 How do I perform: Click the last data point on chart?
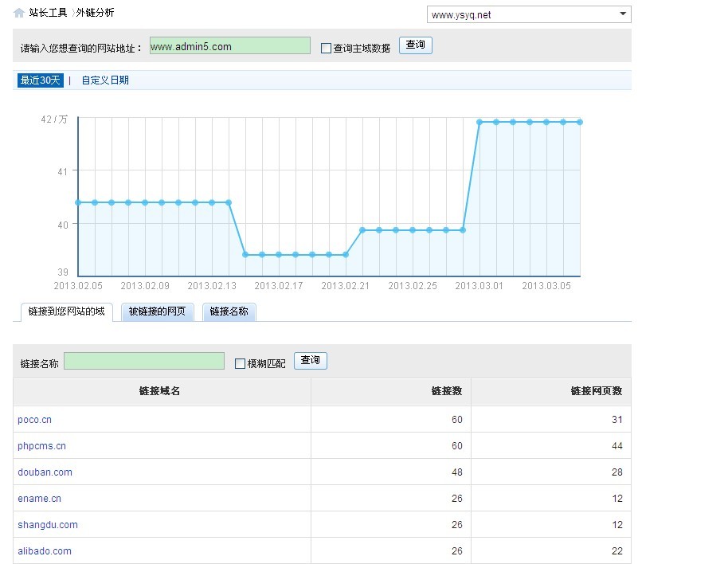tap(580, 122)
